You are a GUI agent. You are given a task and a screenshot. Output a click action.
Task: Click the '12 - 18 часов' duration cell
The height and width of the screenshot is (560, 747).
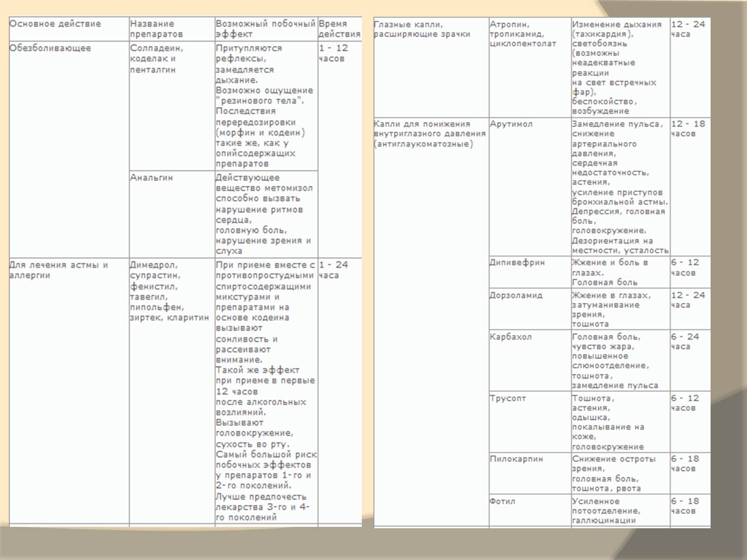[x=690, y=187]
